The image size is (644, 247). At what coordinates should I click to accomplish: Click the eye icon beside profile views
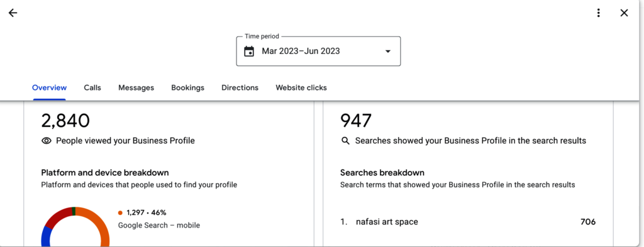47,141
